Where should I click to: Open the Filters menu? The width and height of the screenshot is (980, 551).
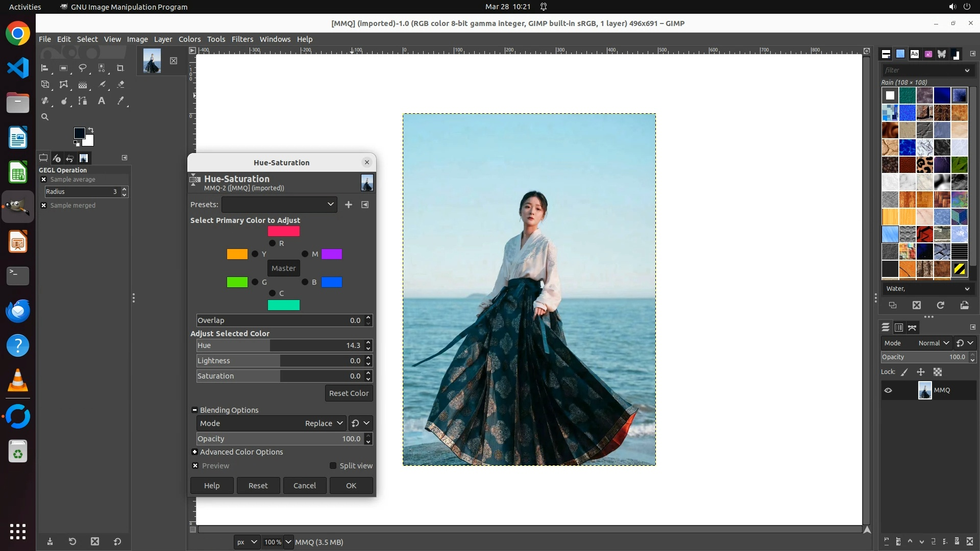(x=242, y=39)
